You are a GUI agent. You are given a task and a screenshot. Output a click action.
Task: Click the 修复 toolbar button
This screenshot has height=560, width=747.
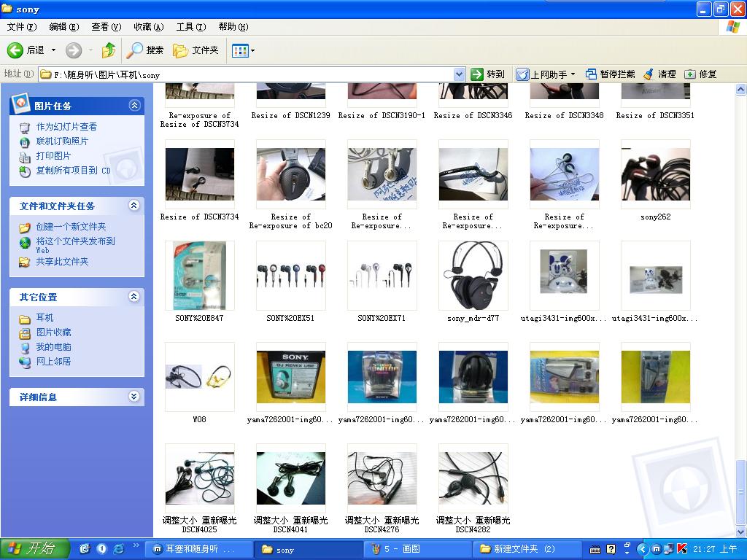tap(700, 74)
